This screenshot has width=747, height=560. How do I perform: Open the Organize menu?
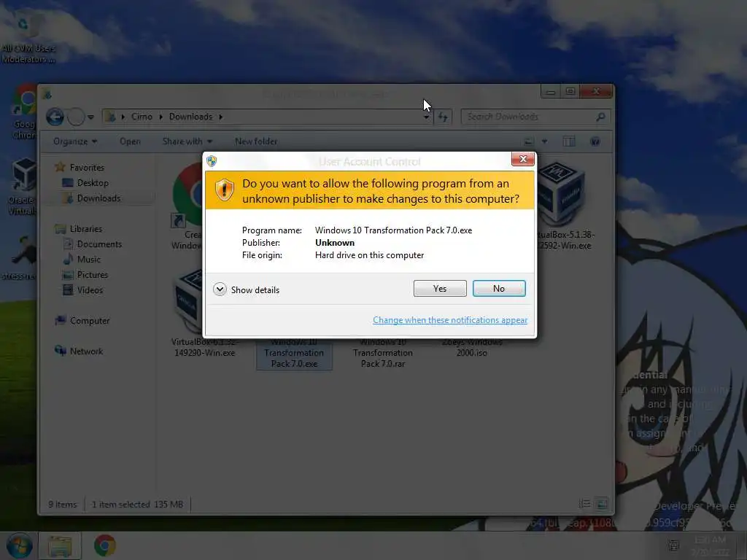(x=75, y=141)
